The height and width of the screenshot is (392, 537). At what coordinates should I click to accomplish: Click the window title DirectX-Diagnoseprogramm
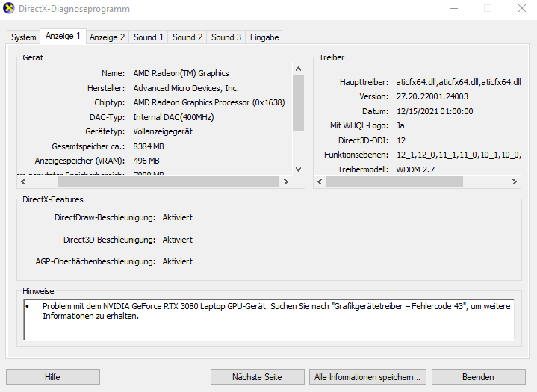[75, 9]
